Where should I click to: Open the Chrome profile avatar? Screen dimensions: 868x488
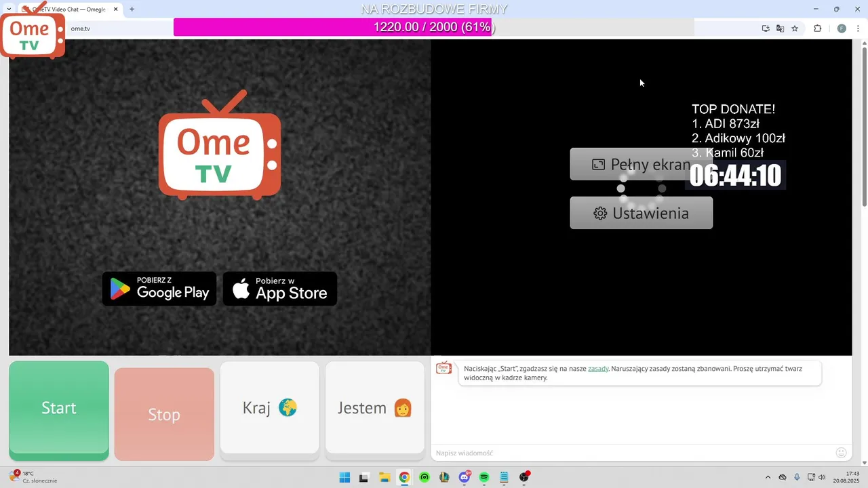[x=842, y=28]
